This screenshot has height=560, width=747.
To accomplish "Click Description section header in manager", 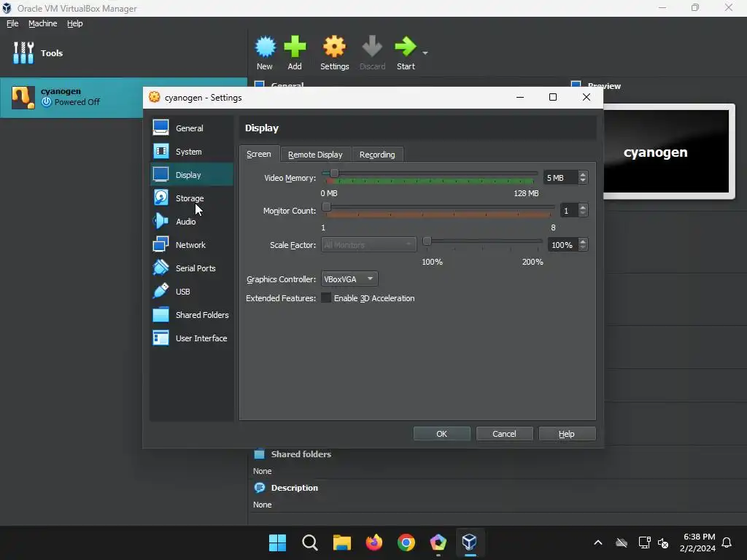I will 294,488.
